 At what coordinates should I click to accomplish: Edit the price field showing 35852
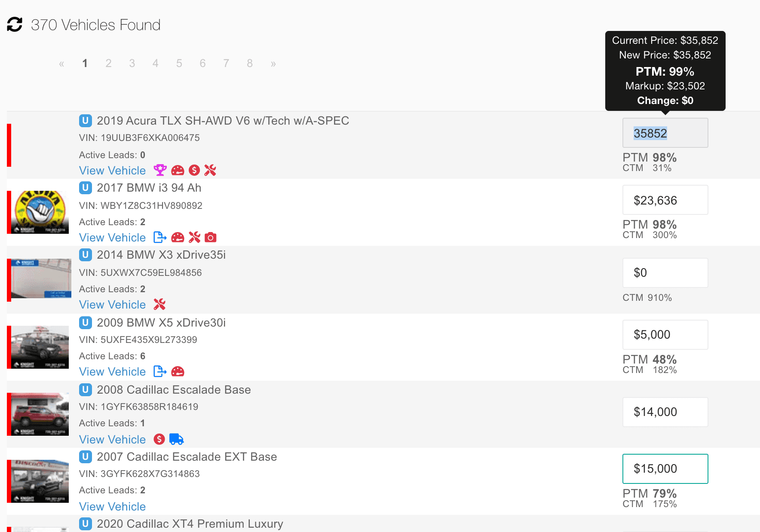(665, 133)
